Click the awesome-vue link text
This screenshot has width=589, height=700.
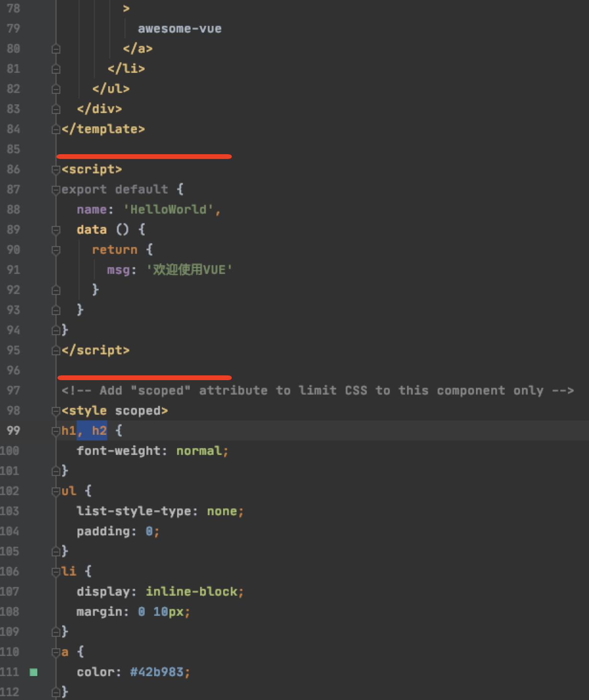[180, 29]
